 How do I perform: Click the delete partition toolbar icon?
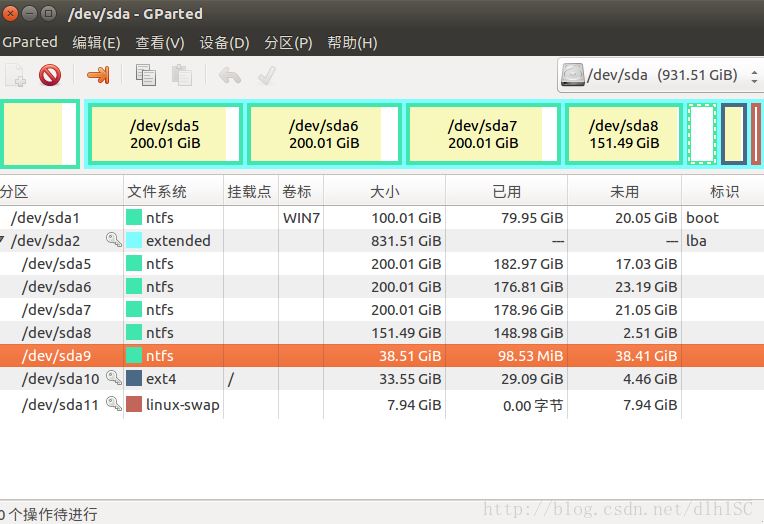pyautogui.click(x=50, y=75)
